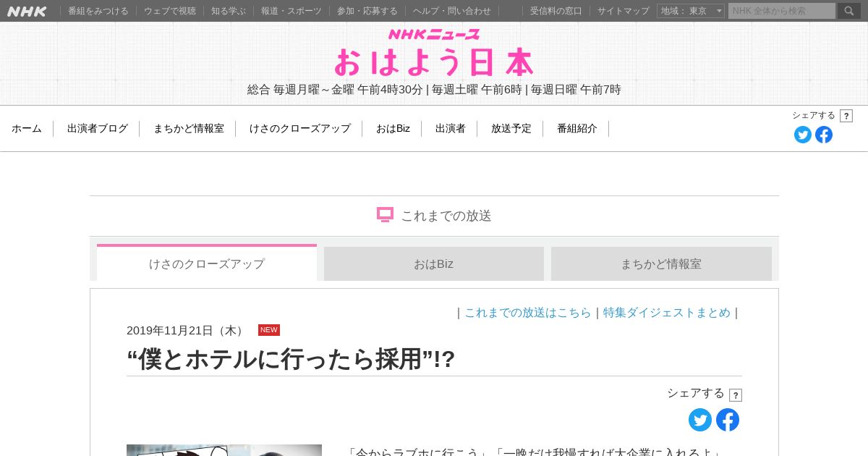Open サイトマップ link
868x456 pixels.
click(624, 11)
